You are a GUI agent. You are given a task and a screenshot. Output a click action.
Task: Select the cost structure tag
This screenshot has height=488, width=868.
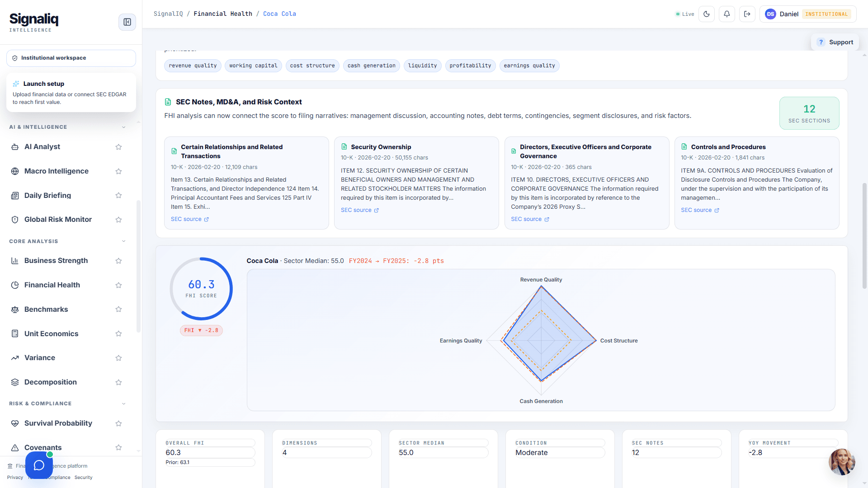click(x=312, y=66)
